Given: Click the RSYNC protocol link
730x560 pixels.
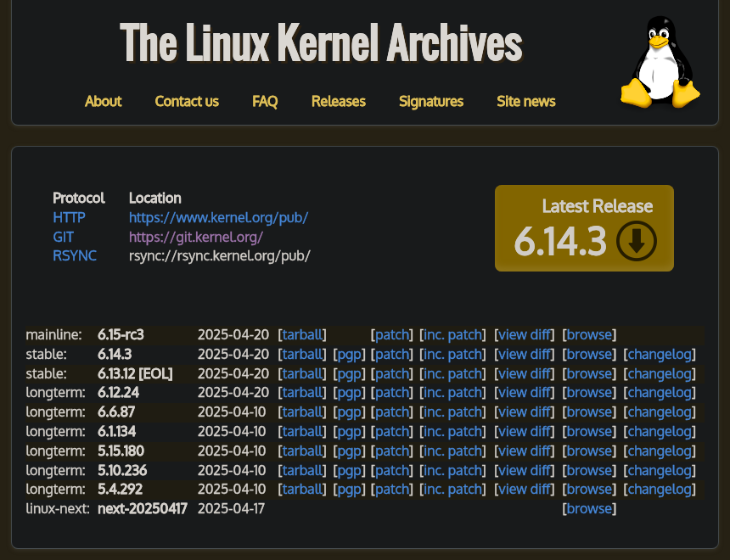Looking at the screenshot, I should coord(75,255).
